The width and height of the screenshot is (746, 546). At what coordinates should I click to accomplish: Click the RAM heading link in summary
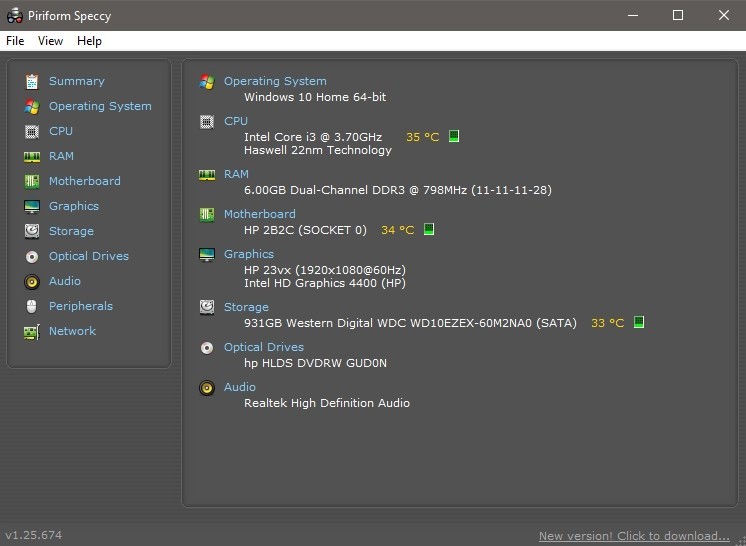point(236,175)
